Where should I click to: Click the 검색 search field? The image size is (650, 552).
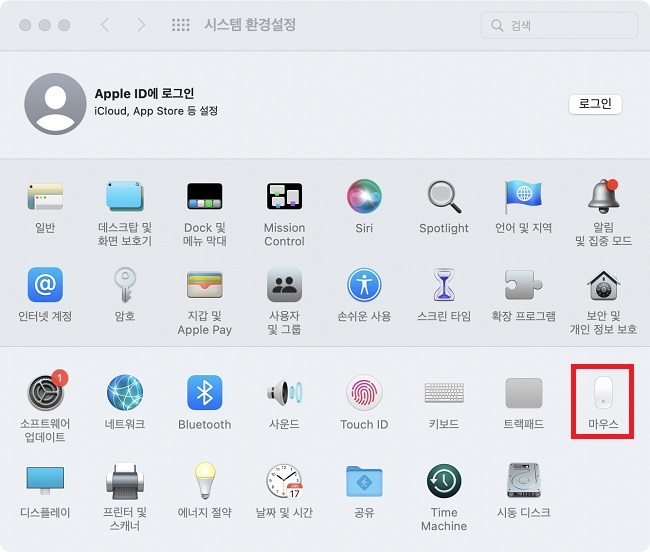(x=559, y=25)
